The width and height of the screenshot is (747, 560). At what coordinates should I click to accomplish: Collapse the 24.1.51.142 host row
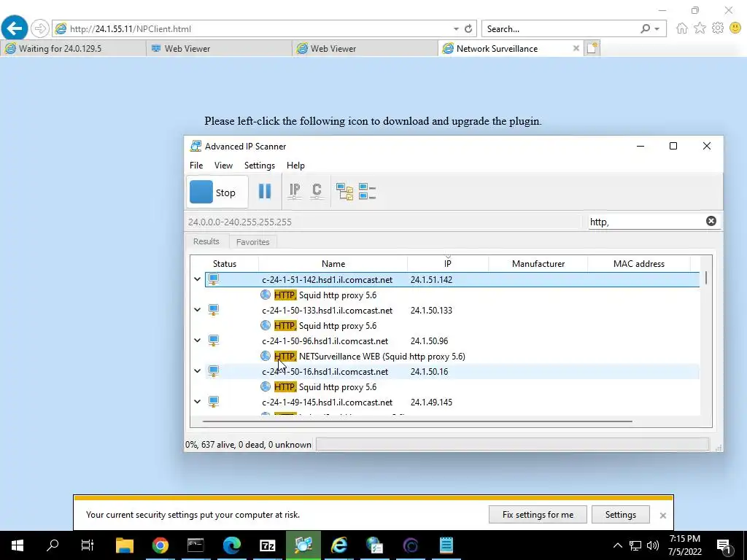click(x=197, y=279)
